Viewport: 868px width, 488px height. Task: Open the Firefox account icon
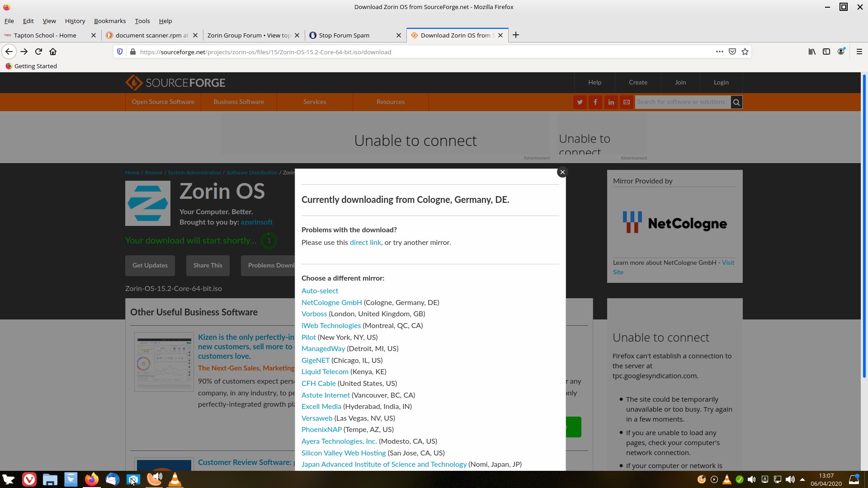click(x=841, y=52)
